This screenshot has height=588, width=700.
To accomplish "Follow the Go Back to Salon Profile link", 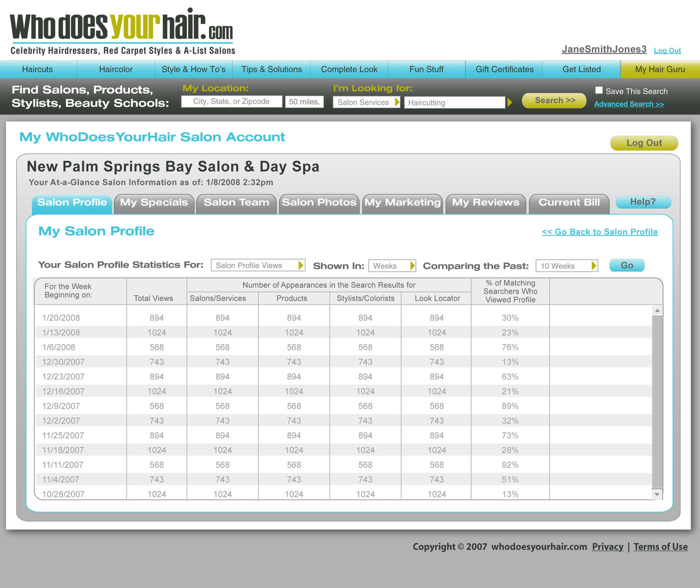I will pos(600,232).
